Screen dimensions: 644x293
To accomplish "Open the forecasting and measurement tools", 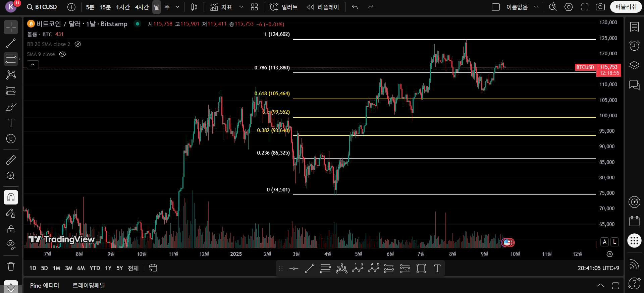I will (x=11, y=91).
